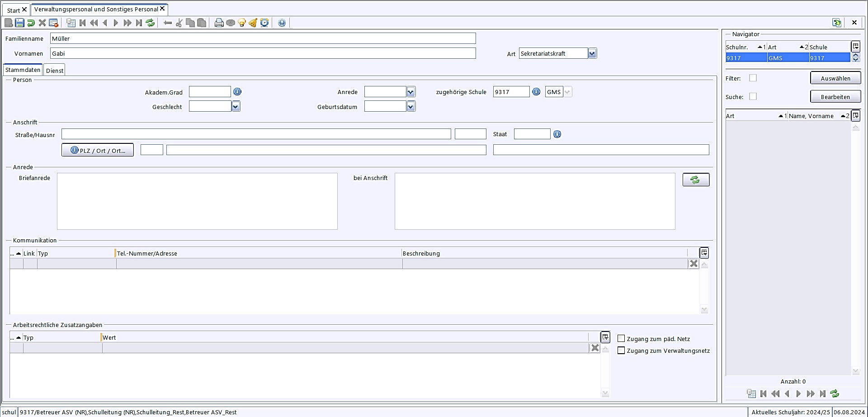Create a new record with the blank-page icon

click(9, 23)
